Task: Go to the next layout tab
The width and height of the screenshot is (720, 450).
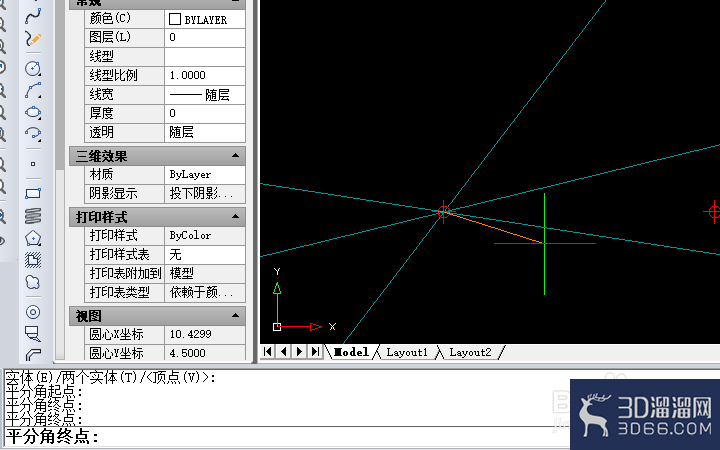Action: coord(299,352)
